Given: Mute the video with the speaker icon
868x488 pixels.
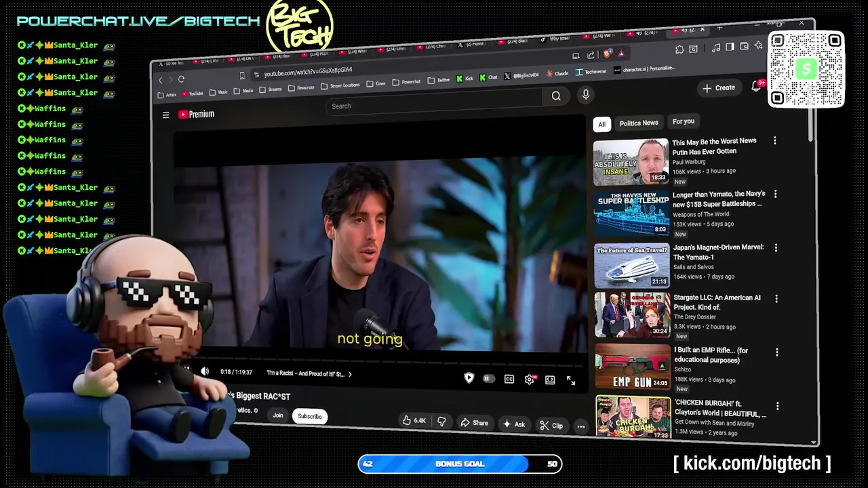Looking at the screenshot, I should pos(205,371).
